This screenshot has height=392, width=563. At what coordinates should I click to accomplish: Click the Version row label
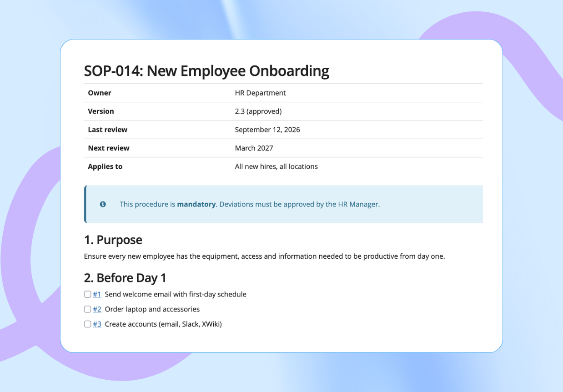click(x=101, y=111)
